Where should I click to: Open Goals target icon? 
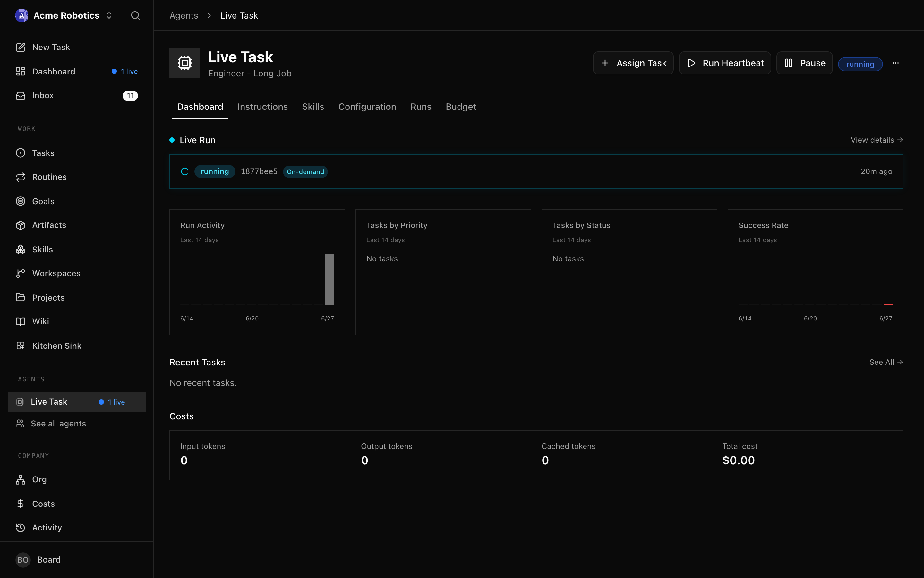point(21,201)
